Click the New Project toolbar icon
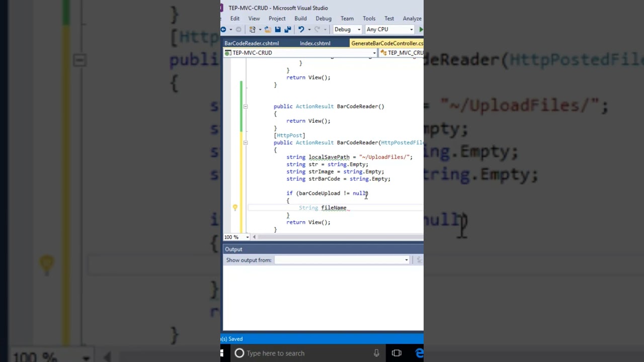644x362 pixels. (x=253, y=30)
